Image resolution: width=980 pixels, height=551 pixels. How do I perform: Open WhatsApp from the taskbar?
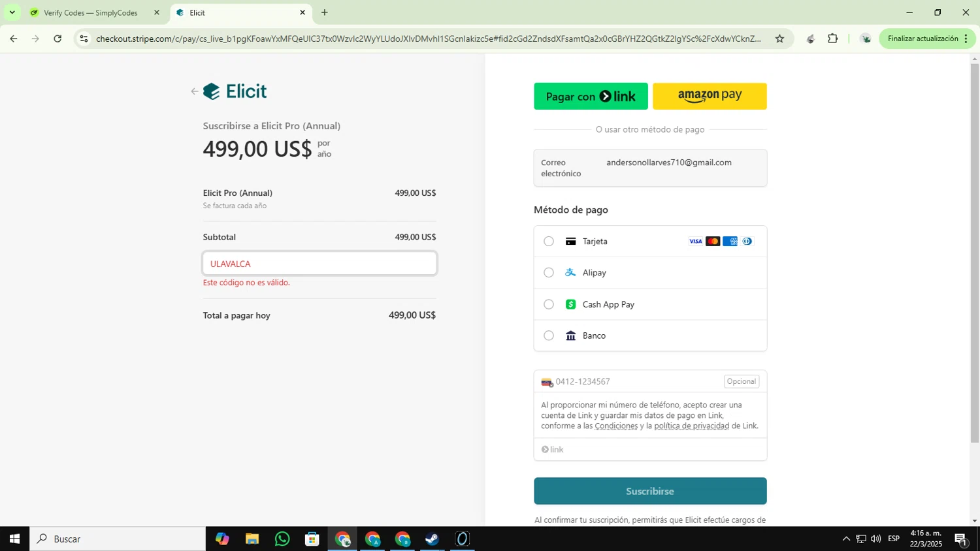click(x=282, y=539)
